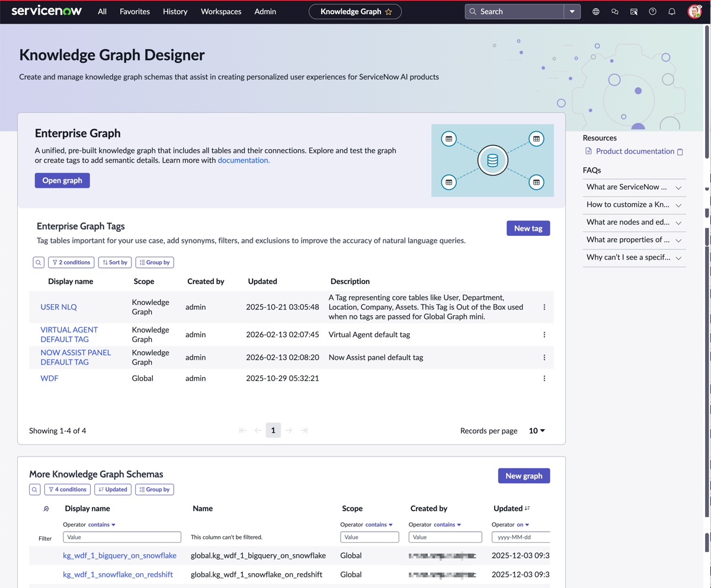The image size is (711, 588).
Task: Click the ServiceNow logo
Action: coord(47,11)
